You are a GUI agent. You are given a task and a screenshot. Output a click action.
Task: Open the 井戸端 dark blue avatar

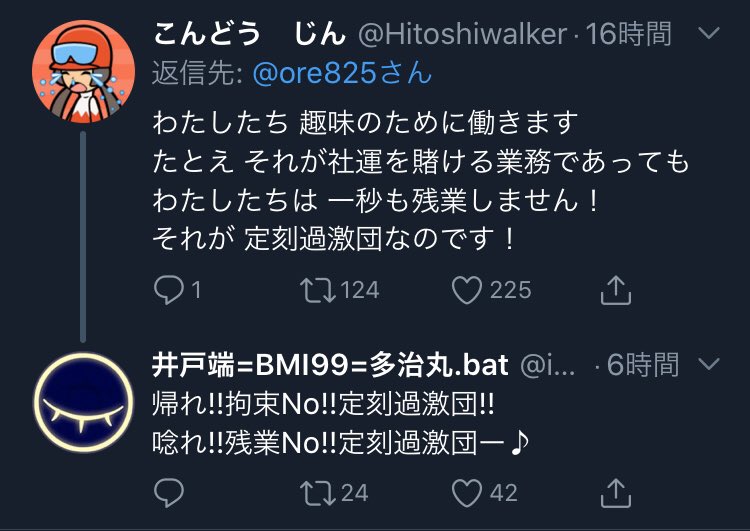click(83, 402)
